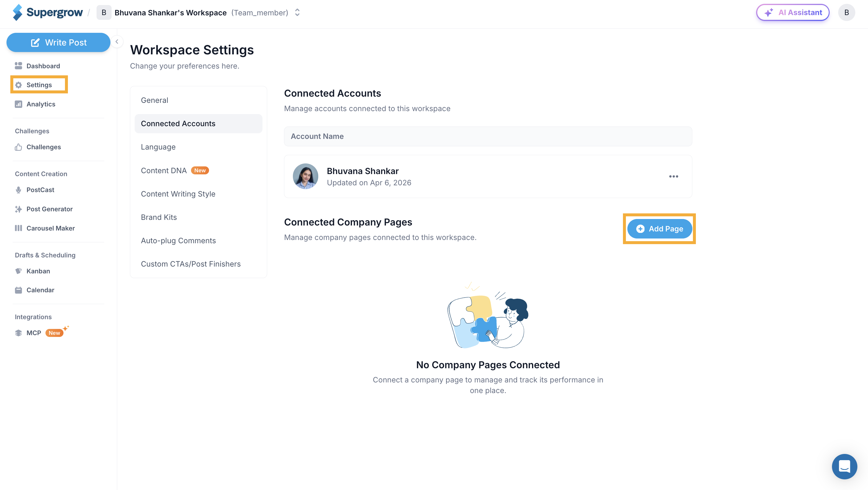The image size is (868, 490).
Task: Open the user profile avatar B
Action: pos(846,12)
